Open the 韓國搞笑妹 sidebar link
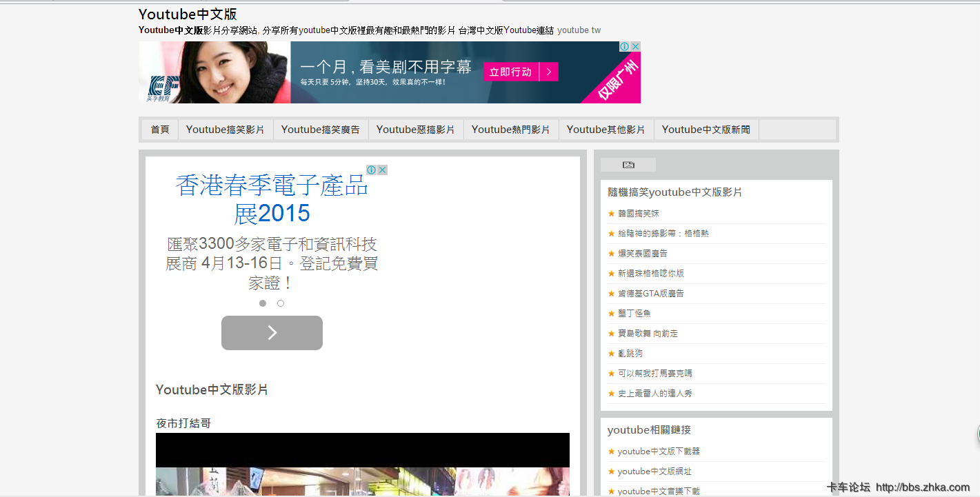Image resolution: width=980 pixels, height=497 pixels. pyautogui.click(x=639, y=214)
